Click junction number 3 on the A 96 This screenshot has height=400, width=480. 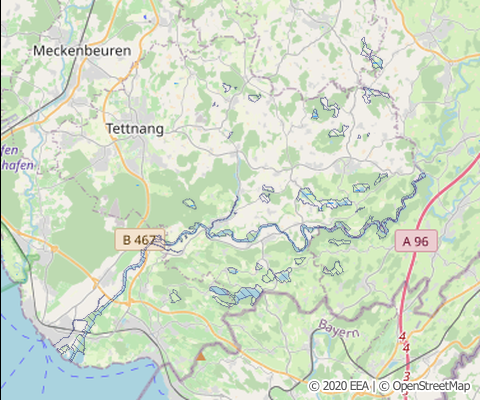pyautogui.click(x=406, y=376)
